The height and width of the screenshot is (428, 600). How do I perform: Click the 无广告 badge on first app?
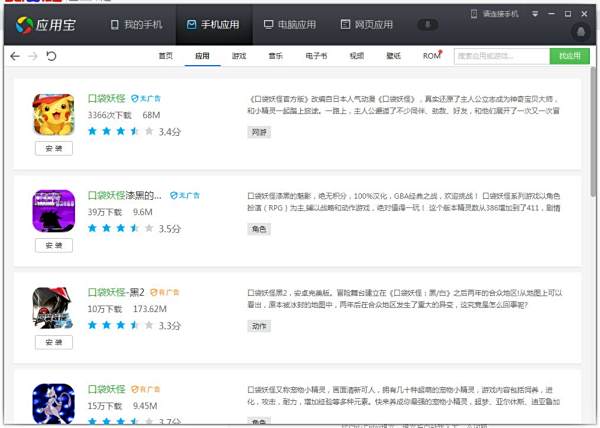point(145,99)
